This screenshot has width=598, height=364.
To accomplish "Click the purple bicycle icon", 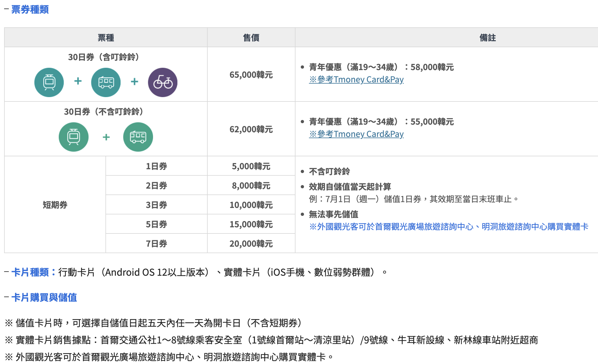I will [163, 82].
